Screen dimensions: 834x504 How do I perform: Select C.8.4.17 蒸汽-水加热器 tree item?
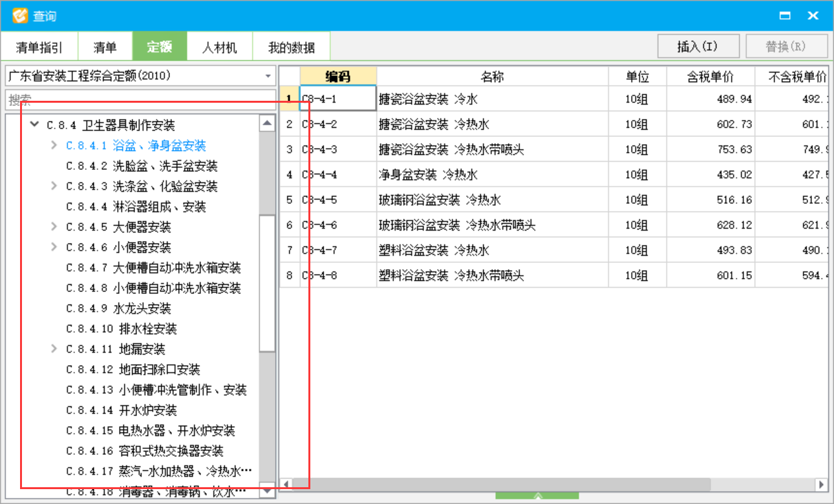(x=158, y=471)
